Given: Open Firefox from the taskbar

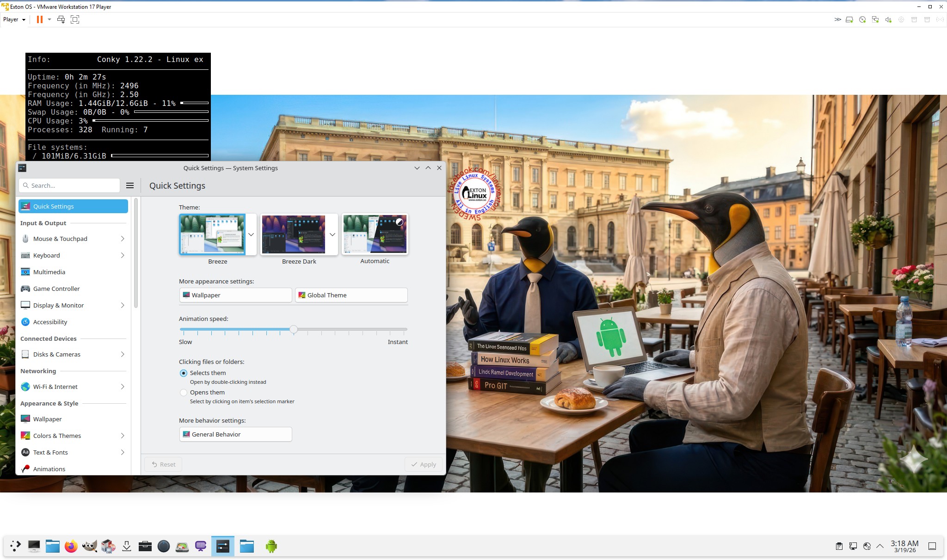Looking at the screenshot, I should 71,546.
